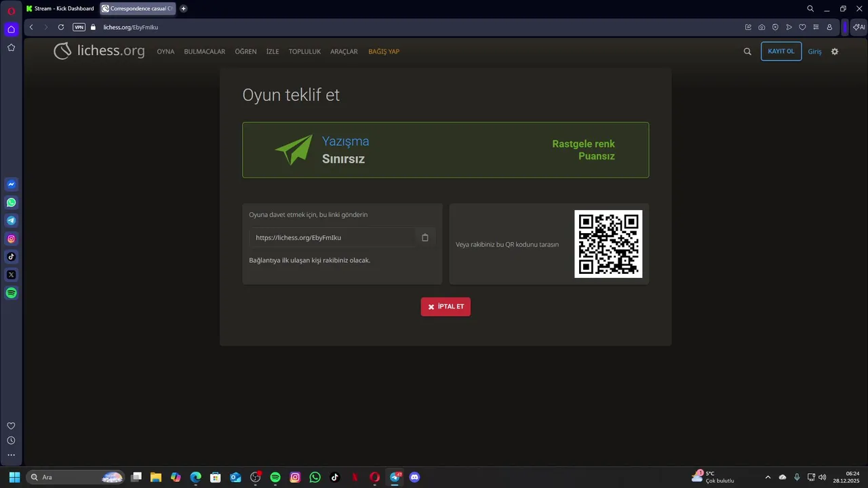Viewport: 868px width, 488px height.
Task: Cancel the challenge with İPTAL ET
Action: 446,307
